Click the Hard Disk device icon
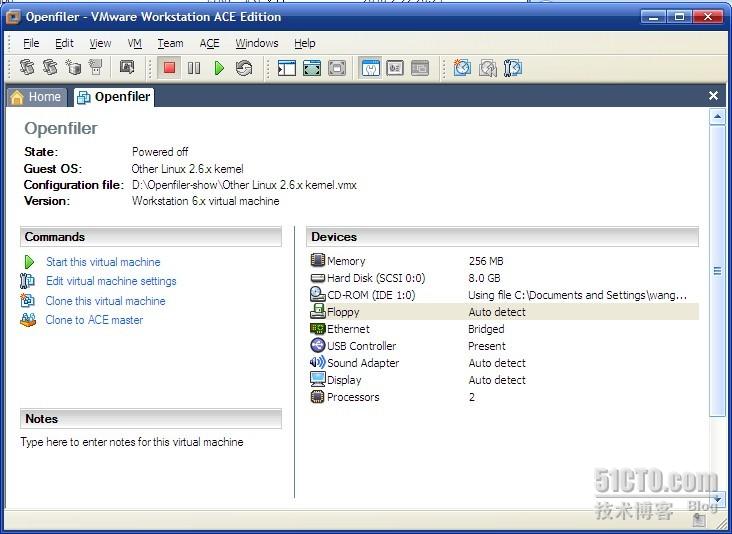This screenshot has width=732, height=534. coord(317,278)
